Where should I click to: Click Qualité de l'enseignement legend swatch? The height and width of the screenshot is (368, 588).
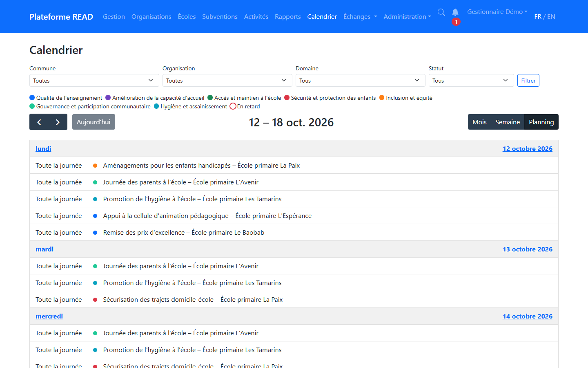point(32,98)
